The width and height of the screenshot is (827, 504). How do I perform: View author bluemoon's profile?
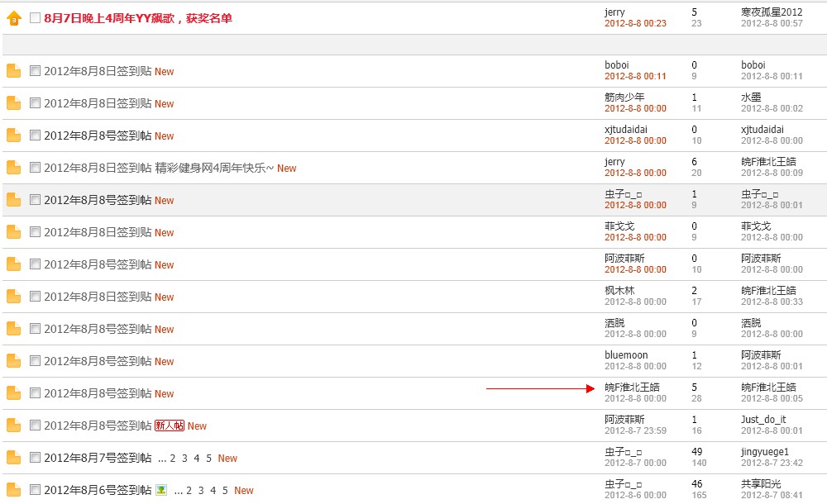tap(626, 354)
